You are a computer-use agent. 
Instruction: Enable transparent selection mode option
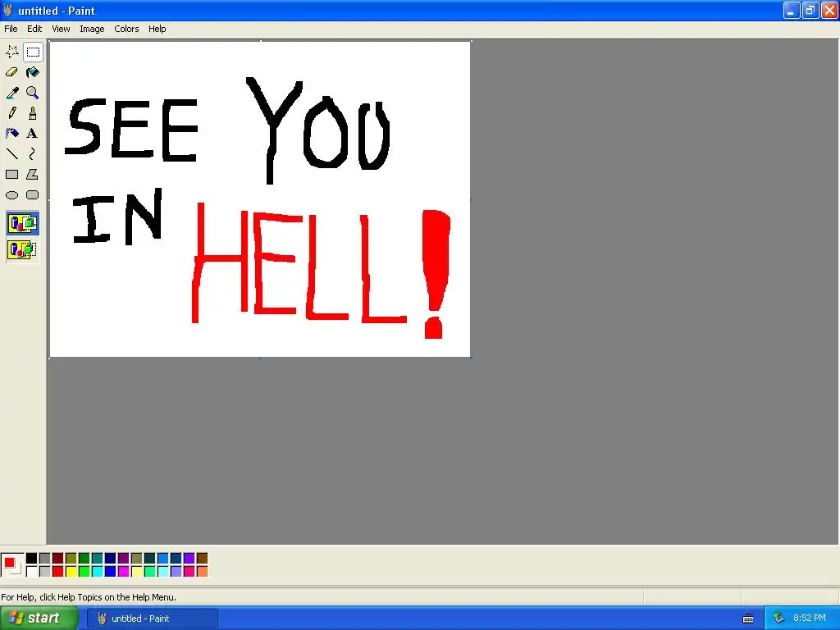coord(22,249)
